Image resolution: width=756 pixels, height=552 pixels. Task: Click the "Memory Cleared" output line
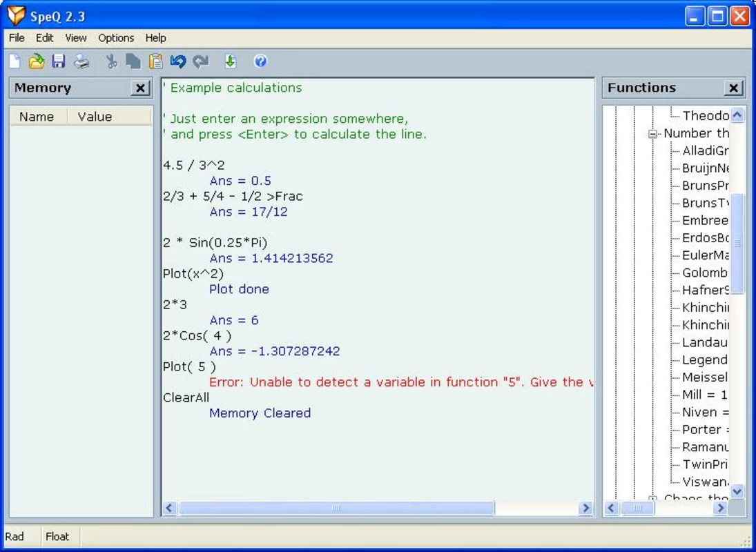pos(260,413)
